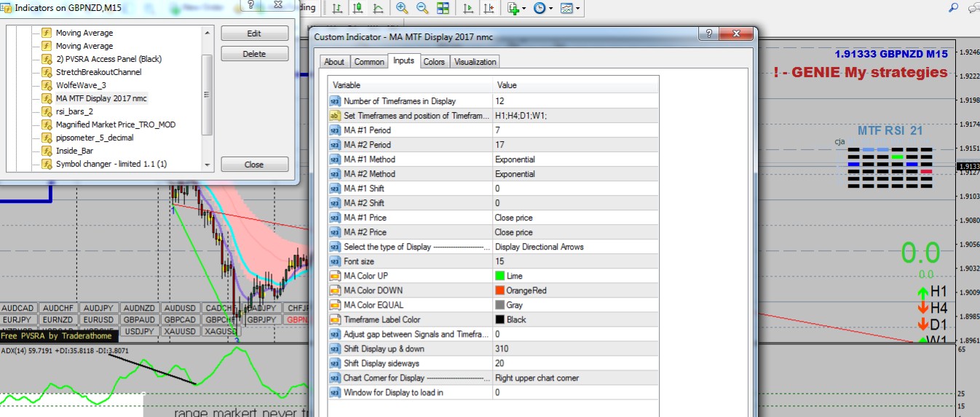Click the MA #2 Period value 17
Screen dimensions: 980x417
coord(575,145)
